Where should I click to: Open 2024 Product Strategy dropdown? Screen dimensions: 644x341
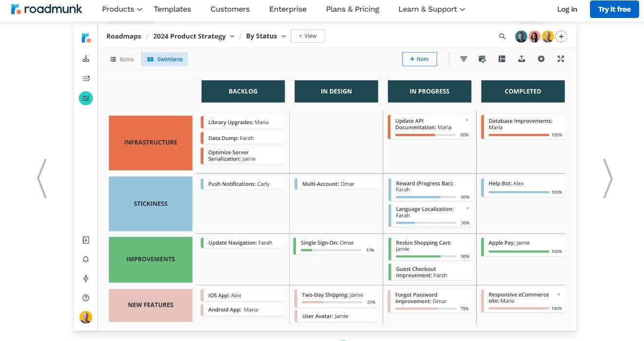pos(193,36)
